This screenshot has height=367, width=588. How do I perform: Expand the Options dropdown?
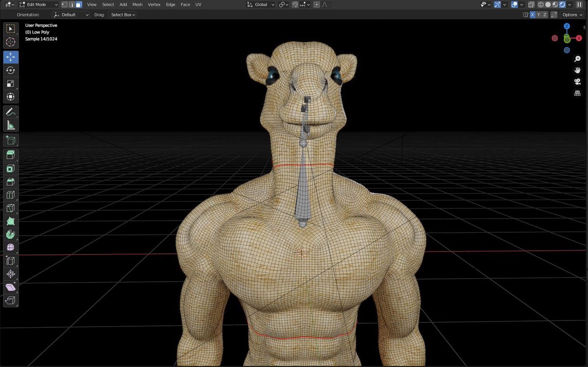(572, 15)
